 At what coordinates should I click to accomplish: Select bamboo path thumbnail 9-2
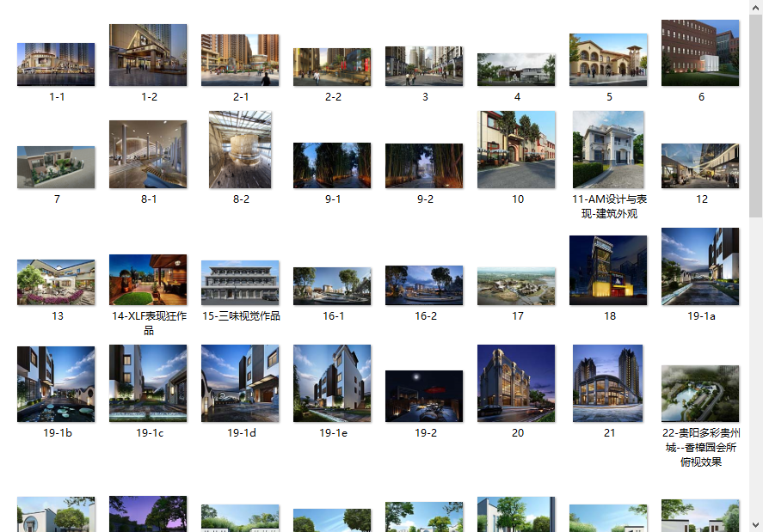pos(424,166)
